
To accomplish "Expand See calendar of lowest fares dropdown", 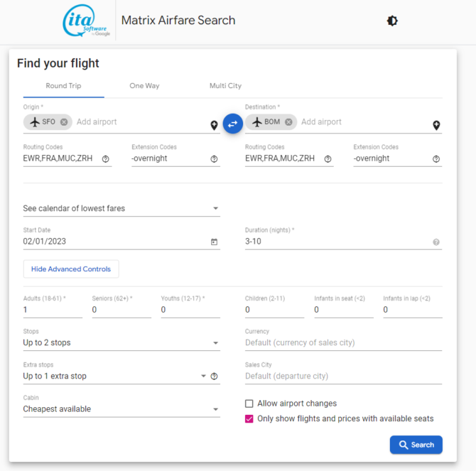I will pyautogui.click(x=121, y=208).
